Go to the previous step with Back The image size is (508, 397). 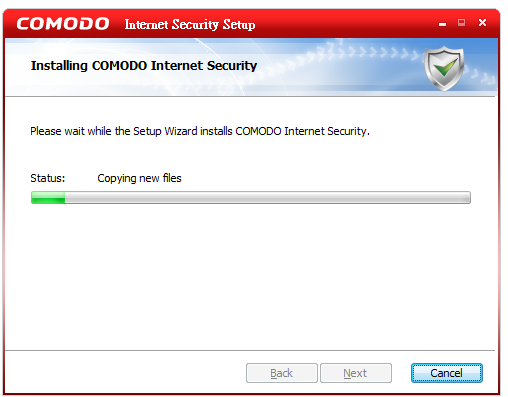pyautogui.click(x=282, y=373)
